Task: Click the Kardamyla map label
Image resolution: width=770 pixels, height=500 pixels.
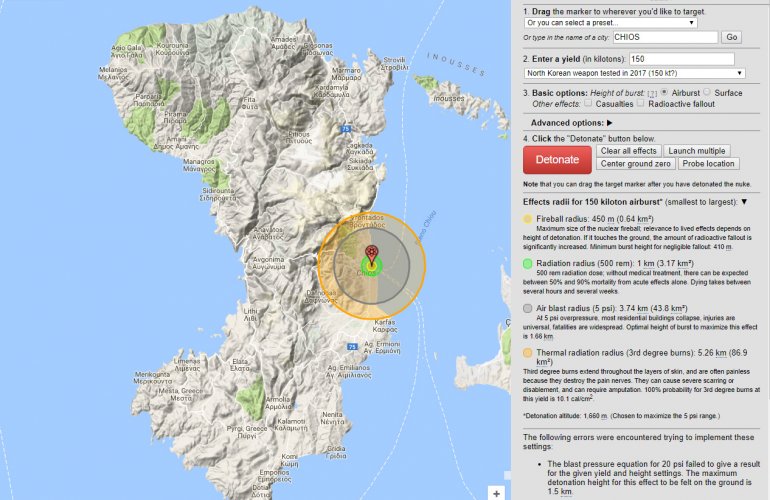Action: pyautogui.click(x=331, y=91)
